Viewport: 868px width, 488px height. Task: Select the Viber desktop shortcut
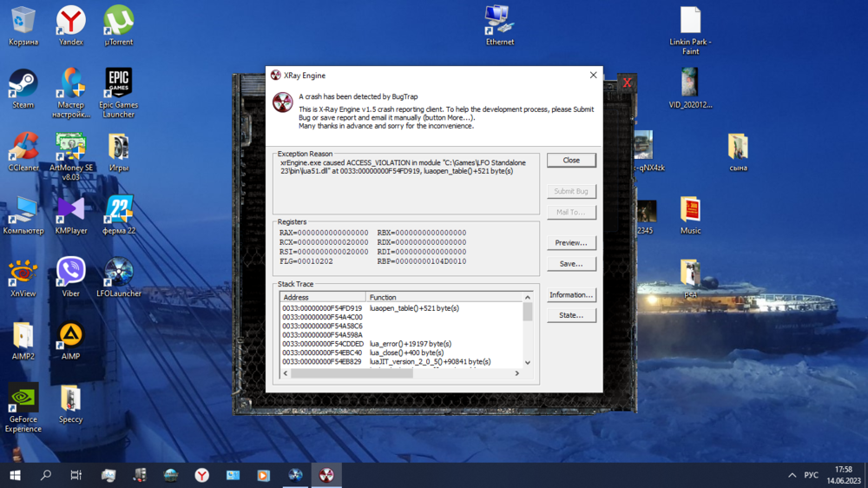point(70,278)
